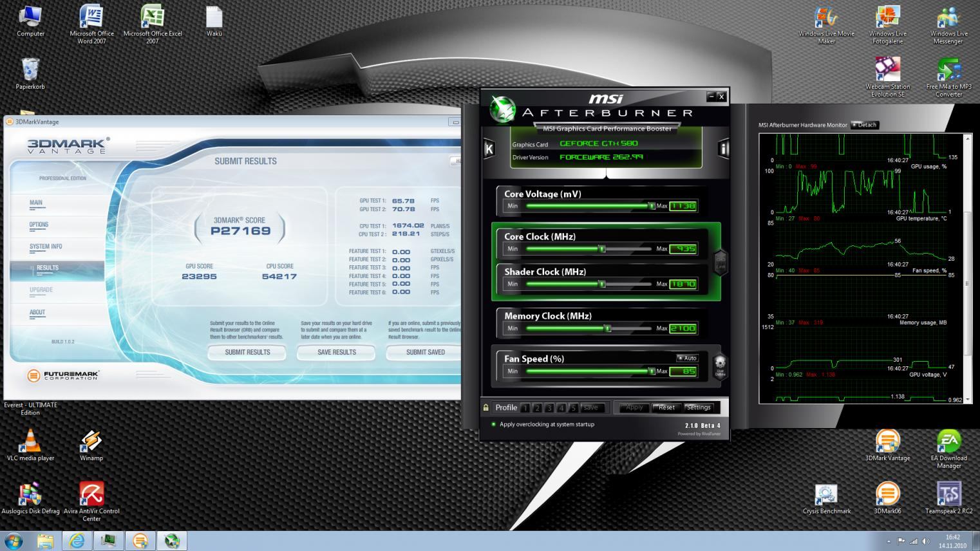Open the Kombustor K button in Afterburner

pos(489,149)
